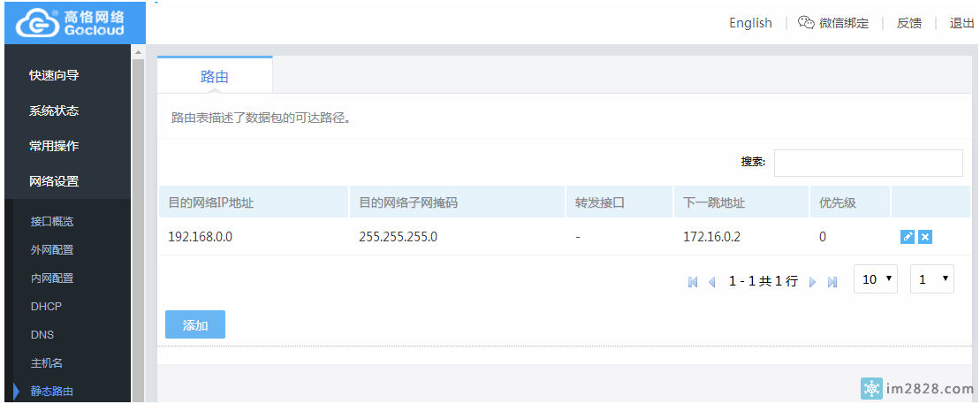The height and width of the screenshot is (404, 980).
Task: Expand 常用操作 sidebar section
Action: tap(54, 146)
